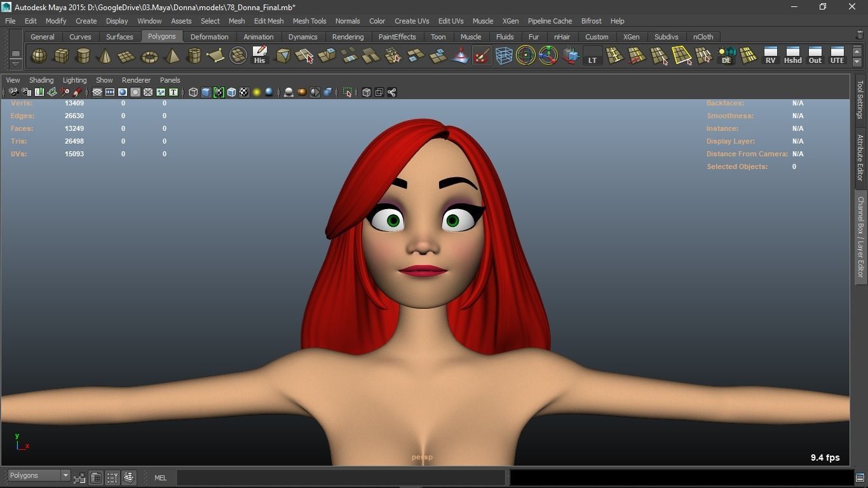The height and width of the screenshot is (488, 868).
Task: Toggle wireframe shading mode
Action: click(x=193, y=93)
